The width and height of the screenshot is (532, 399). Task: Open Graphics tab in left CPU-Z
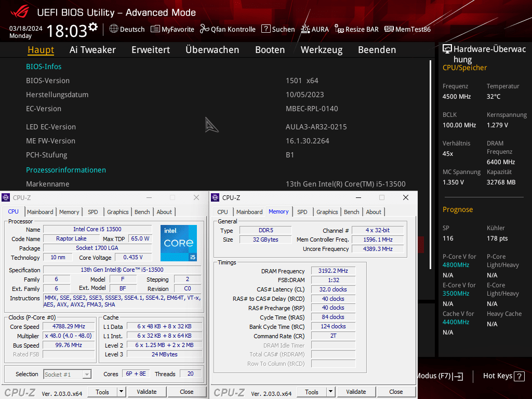[x=118, y=212]
